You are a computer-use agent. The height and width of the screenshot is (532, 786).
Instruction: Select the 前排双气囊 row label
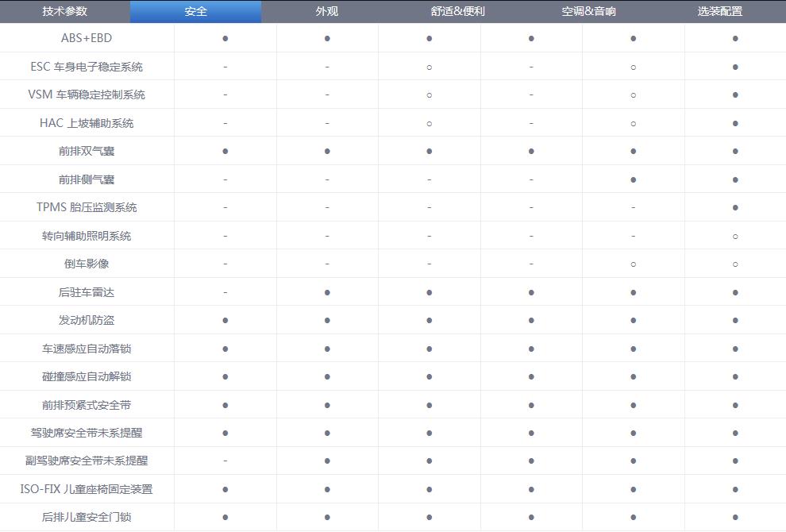click(87, 151)
